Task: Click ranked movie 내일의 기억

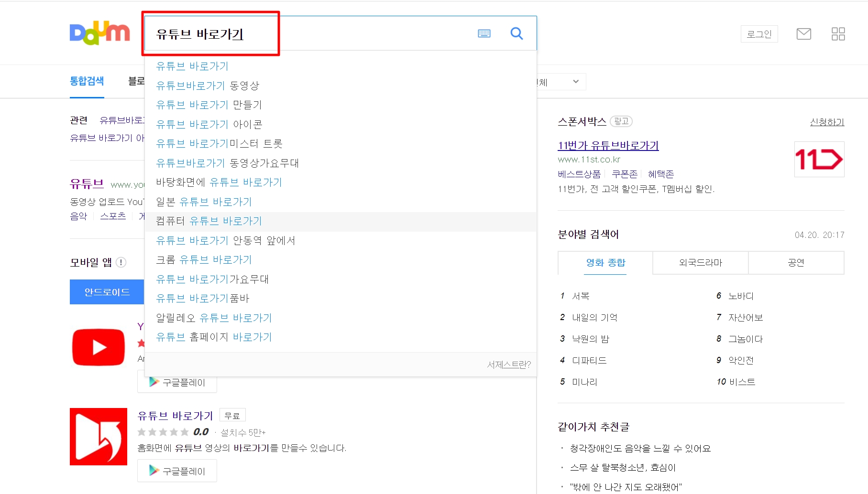Action: click(x=594, y=318)
